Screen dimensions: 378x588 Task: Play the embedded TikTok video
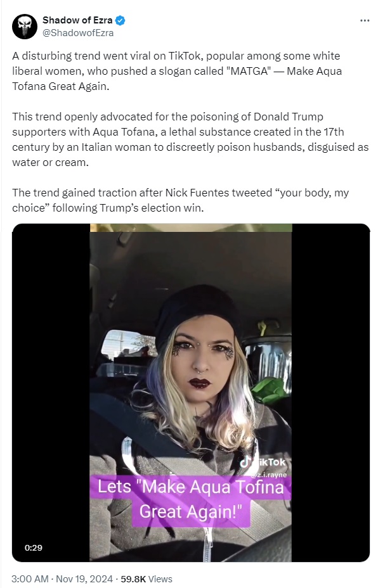[x=191, y=393]
